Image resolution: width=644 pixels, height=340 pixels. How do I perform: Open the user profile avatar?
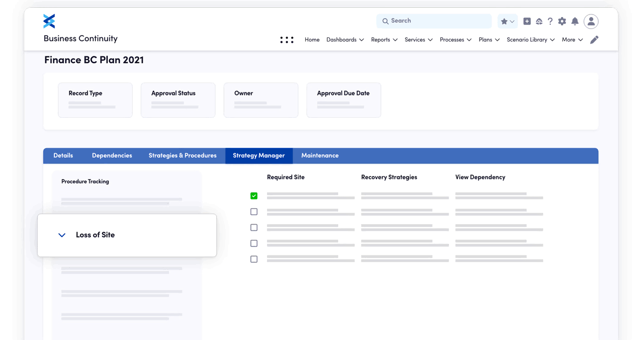591,21
